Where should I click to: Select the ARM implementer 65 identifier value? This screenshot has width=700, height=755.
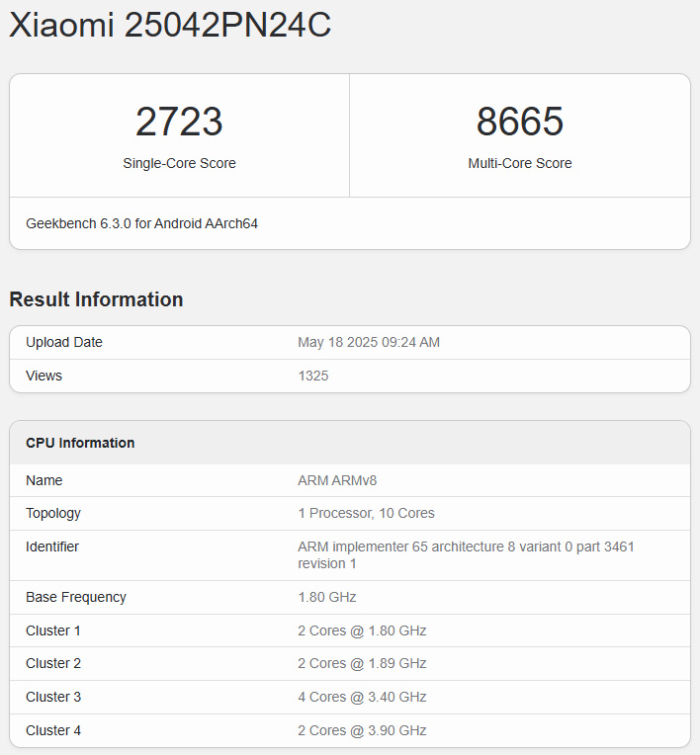pyautogui.click(x=466, y=555)
